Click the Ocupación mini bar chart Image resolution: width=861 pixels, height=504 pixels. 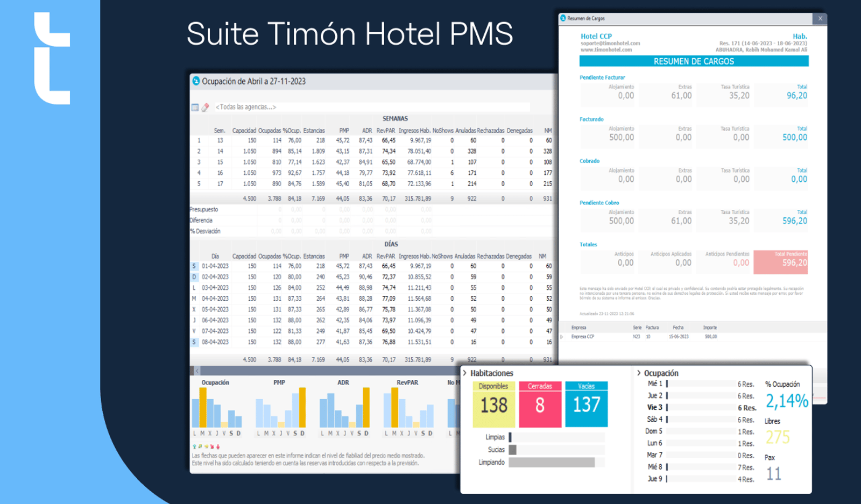[x=217, y=407]
